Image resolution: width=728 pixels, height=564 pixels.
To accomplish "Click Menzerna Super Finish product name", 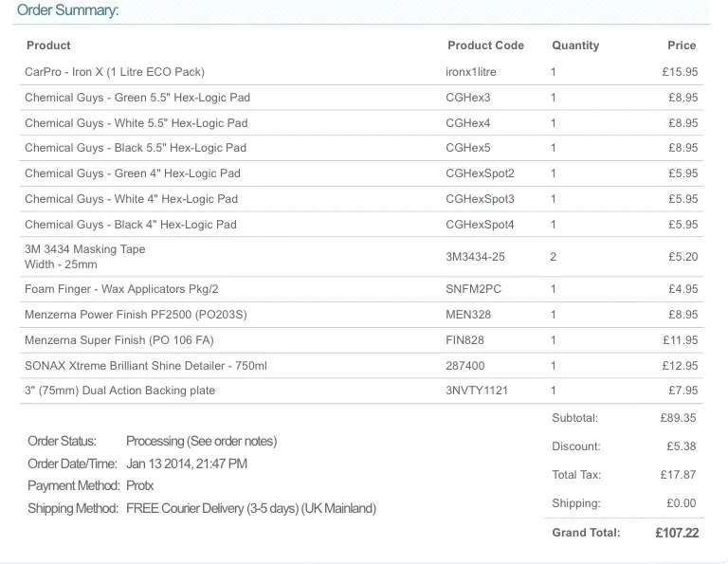I will (x=119, y=339).
